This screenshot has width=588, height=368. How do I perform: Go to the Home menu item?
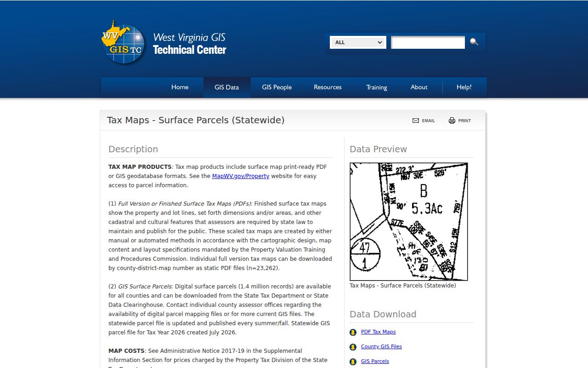180,87
